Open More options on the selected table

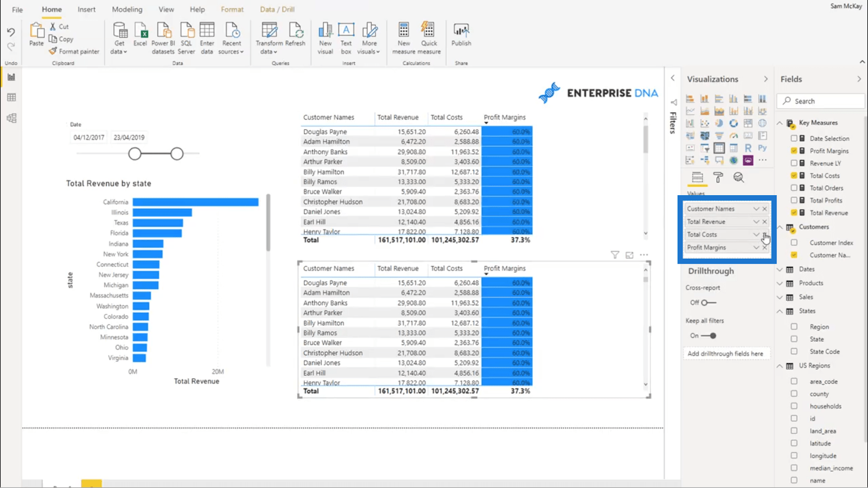pos(644,255)
